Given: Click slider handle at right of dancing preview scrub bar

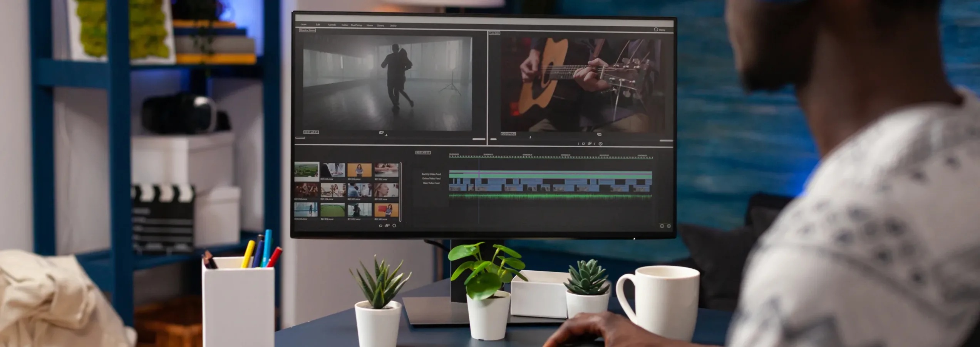Looking at the screenshot, I should tap(479, 139).
